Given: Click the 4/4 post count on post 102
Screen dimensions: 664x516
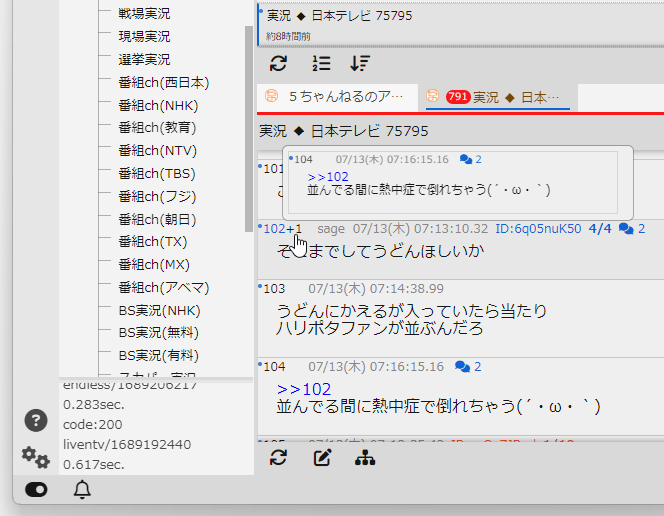Looking at the screenshot, I should point(600,229).
